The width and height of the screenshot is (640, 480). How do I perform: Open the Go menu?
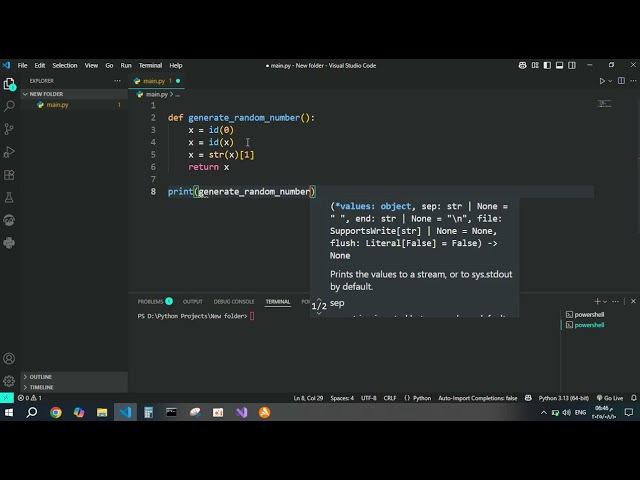tap(109, 65)
